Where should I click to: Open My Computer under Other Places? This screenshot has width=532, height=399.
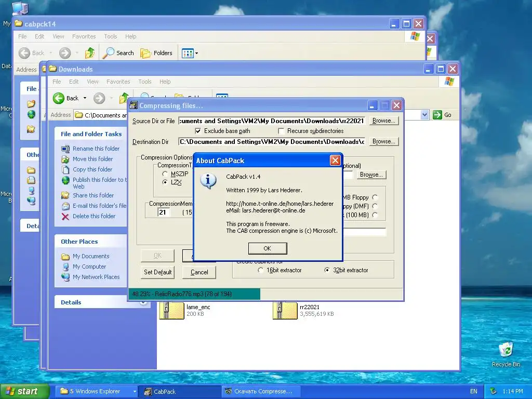pyautogui.click(x=89, y=267)
